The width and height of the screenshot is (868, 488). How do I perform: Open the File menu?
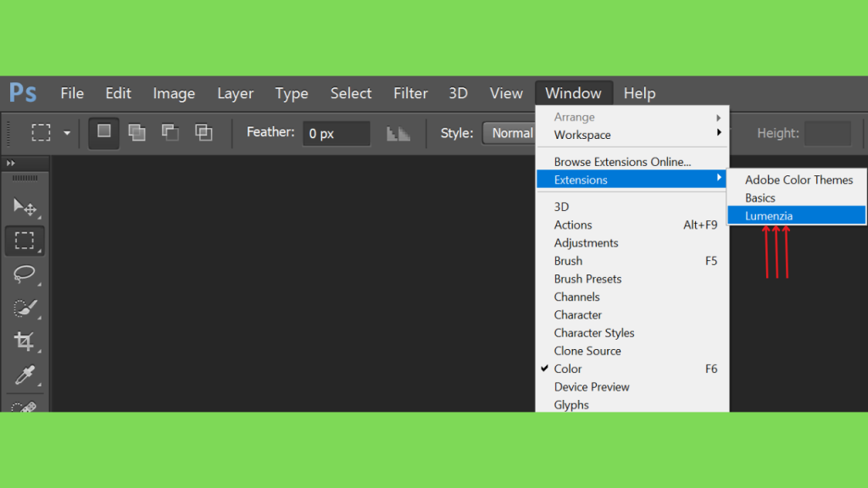coord(72,93)
